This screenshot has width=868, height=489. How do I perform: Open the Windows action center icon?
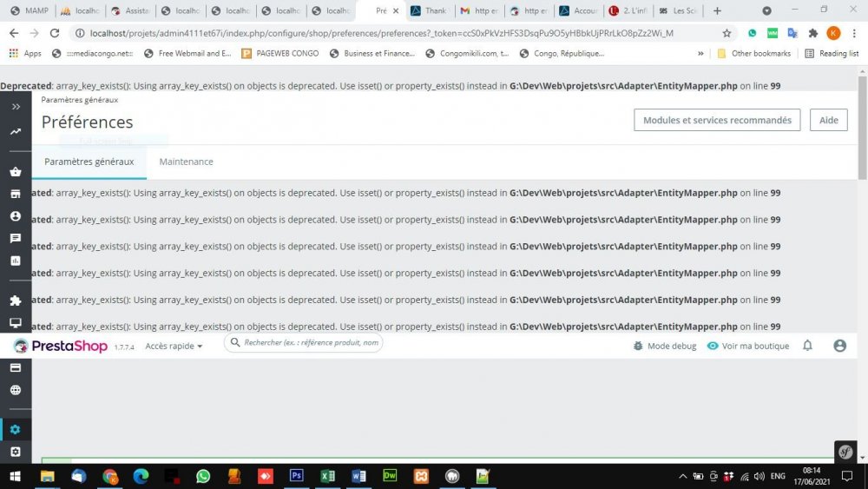point(847,476)
